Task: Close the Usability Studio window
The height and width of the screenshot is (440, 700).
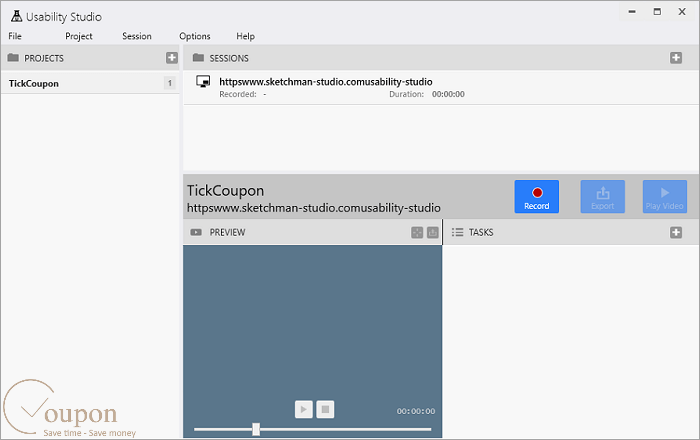Action: click(x=682, y=12)
